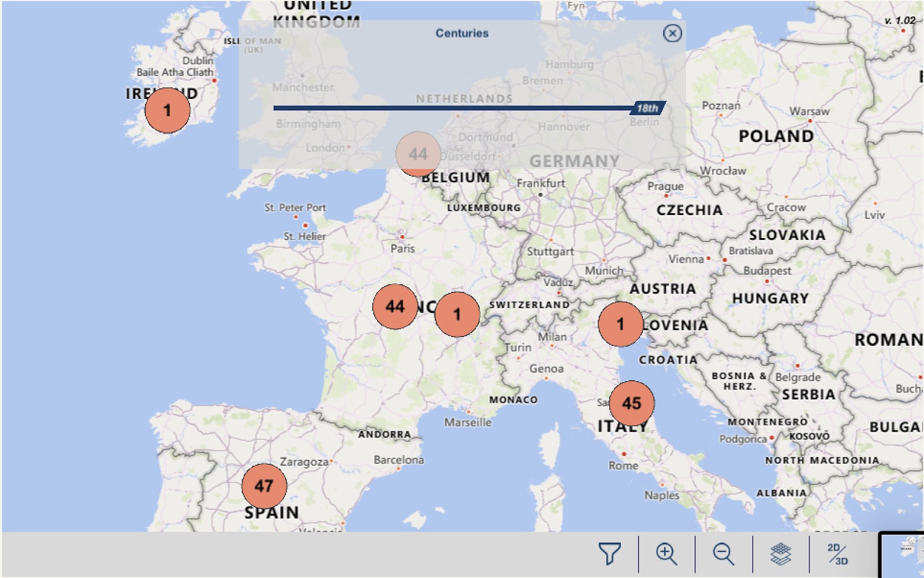Click the St. Helier label

pos(304,236)
